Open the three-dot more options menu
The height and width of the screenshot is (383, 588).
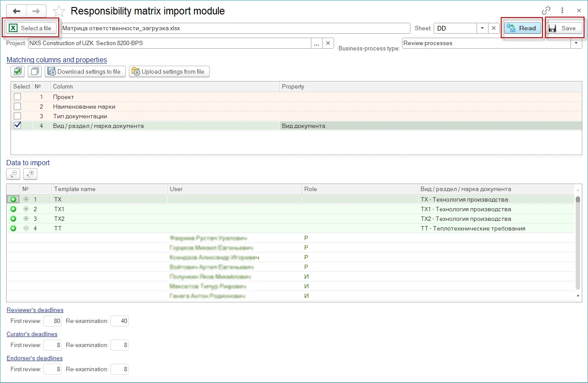point(562,11)
